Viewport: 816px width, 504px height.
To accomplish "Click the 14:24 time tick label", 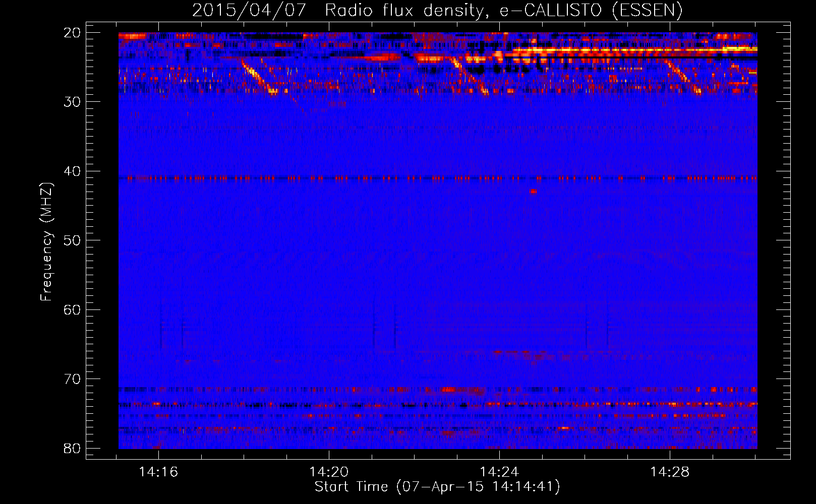I will click(x=499, y=472).
